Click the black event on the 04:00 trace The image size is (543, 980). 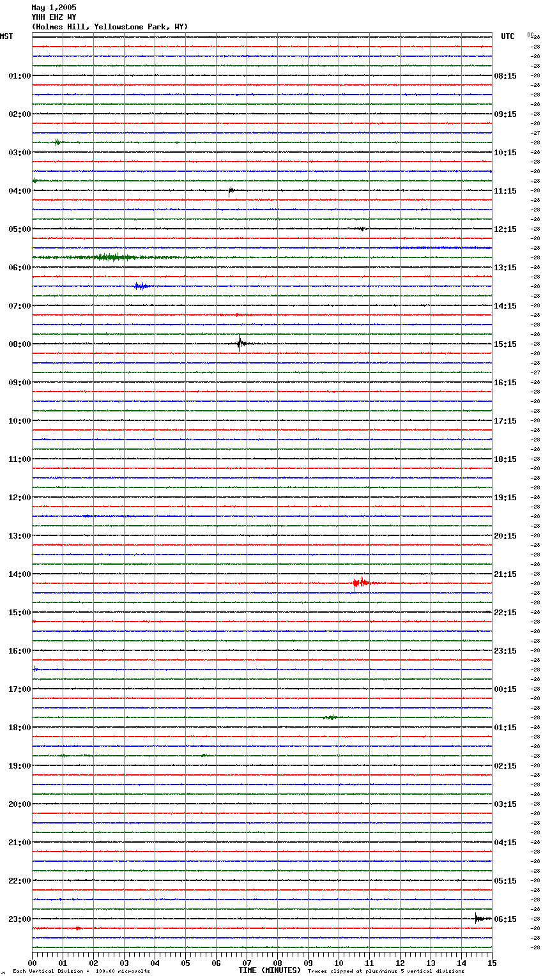click(231, 190)
